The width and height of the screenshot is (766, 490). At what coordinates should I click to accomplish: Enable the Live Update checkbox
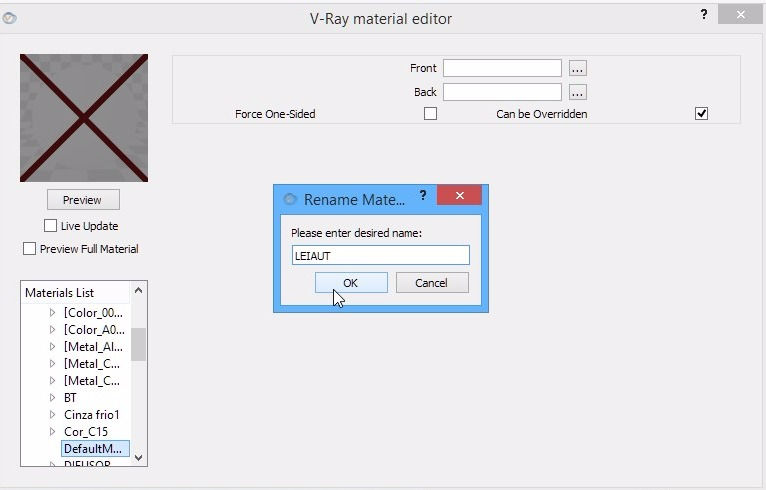[50, 226]
